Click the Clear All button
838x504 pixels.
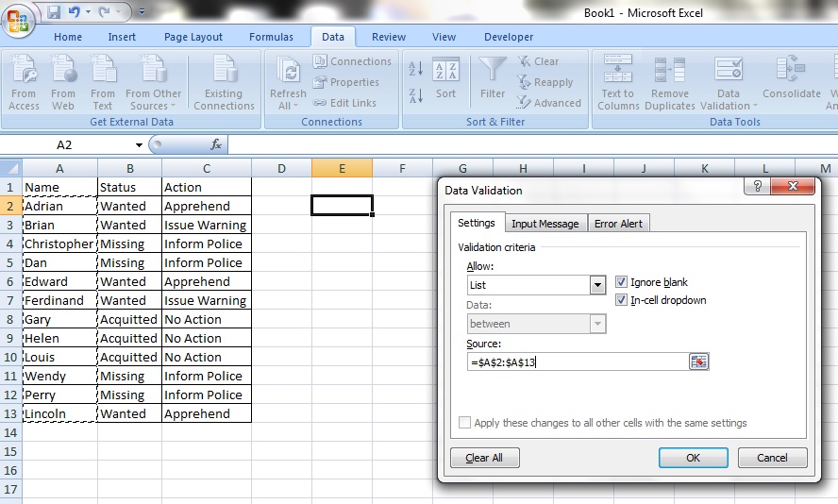coord(485,458)
